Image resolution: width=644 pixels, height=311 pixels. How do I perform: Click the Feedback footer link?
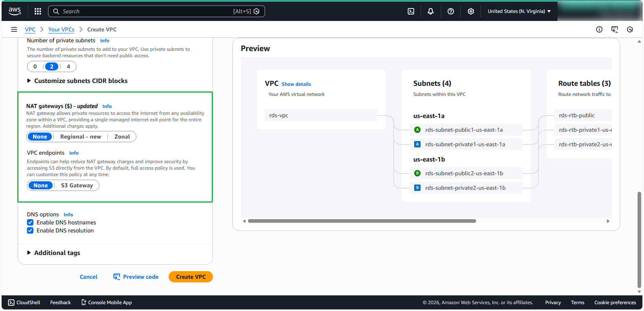(x=60, y=303)
